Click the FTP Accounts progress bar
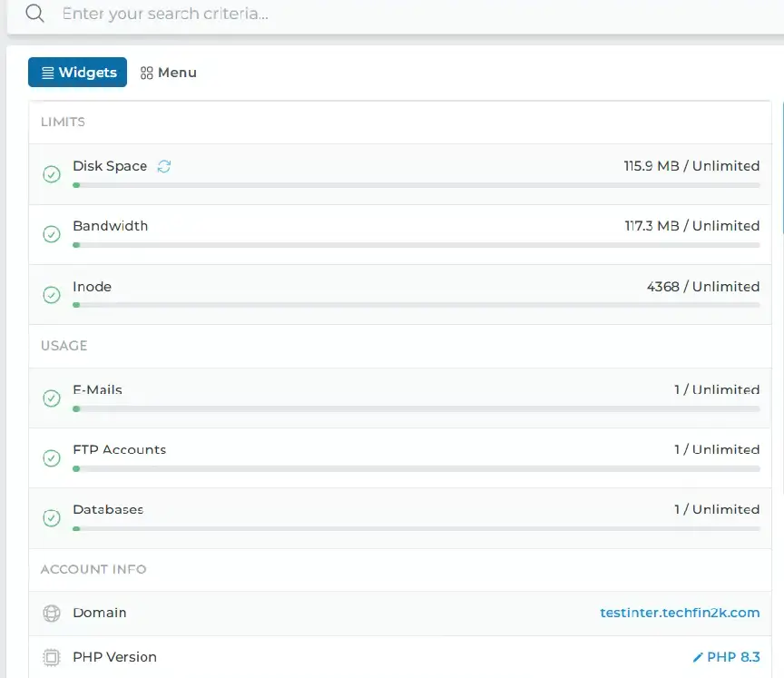 (416, 469)
